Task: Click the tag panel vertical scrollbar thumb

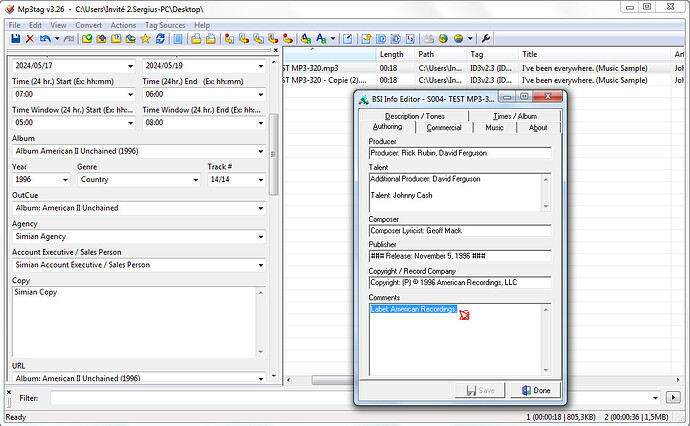Action: pos(273,154)
